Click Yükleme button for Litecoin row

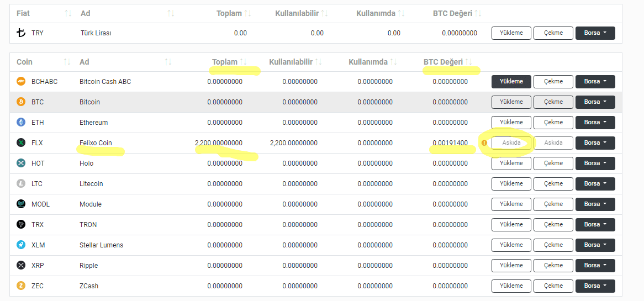pos(511,183)
